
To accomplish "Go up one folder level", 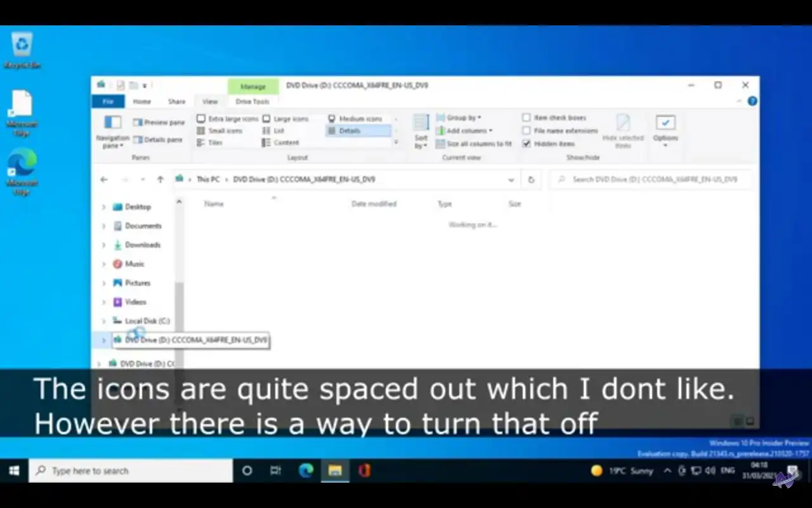I will 160,180.
